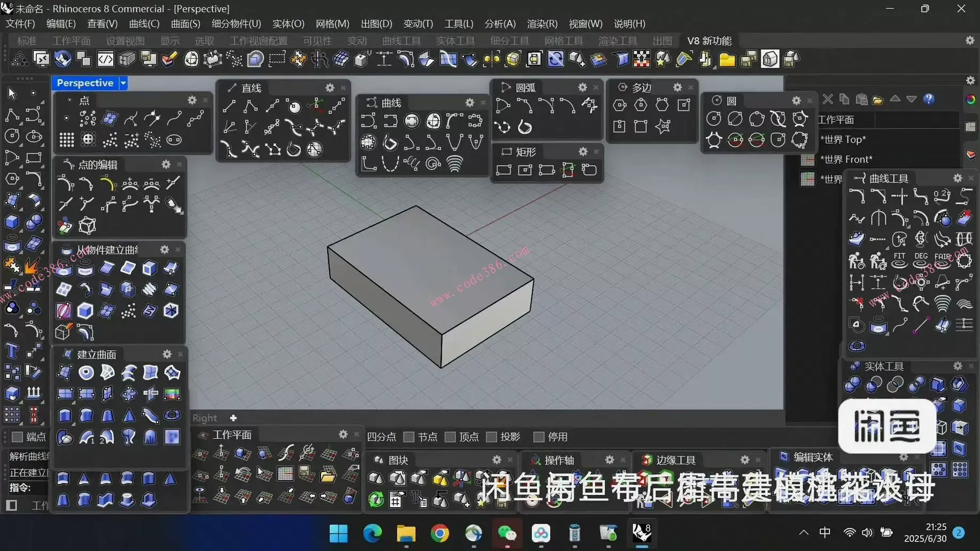Toggle the 投影 snap checkbox

pyautogui.click(x=492, y=437)
